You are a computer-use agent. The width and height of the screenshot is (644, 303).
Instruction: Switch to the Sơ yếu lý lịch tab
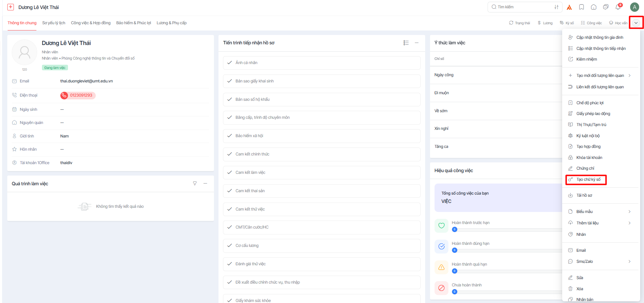tap(54, 23)
